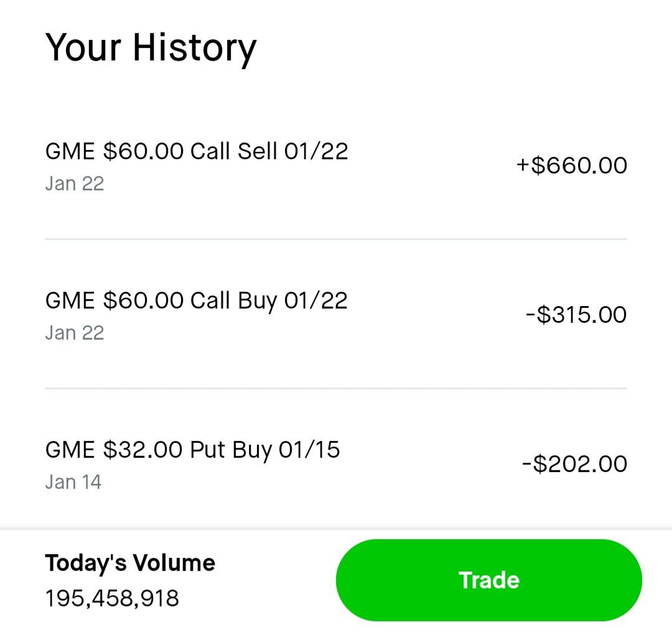Select the +$660.00 amount
The height and width of the screenshot is (637, 672).
click(571, 165)
